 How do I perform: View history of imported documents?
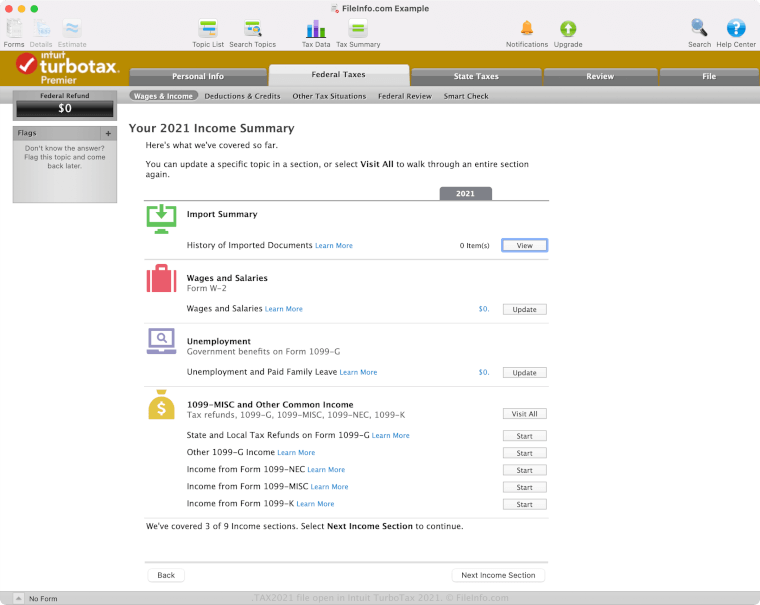click(524, 245)
